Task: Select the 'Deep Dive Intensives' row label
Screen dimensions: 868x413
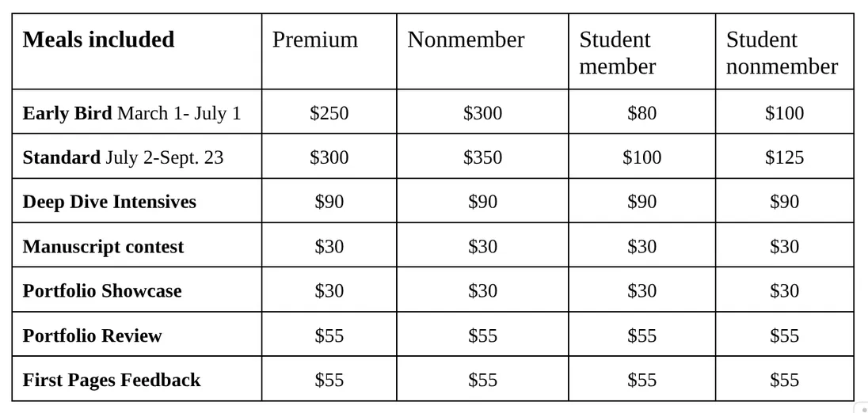Action: click(x=109, y=202)
